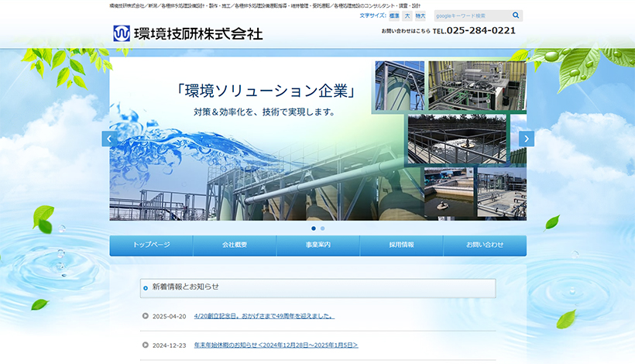Set font size to 標準
This screenshot has width=635, height=364.
pyautogui.click(x=394, y=15)
